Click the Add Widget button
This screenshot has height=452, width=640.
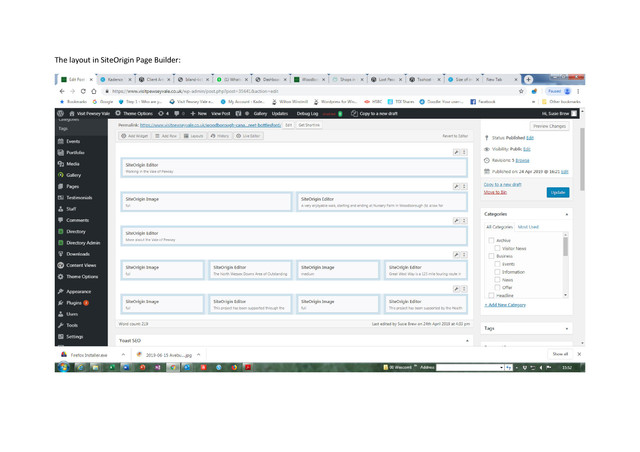[x=135, y=136]
